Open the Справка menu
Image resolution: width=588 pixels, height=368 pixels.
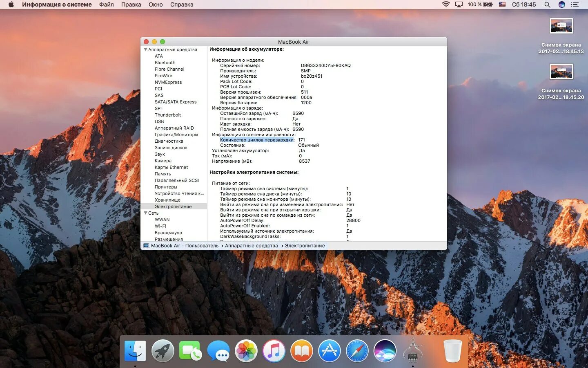182,4
